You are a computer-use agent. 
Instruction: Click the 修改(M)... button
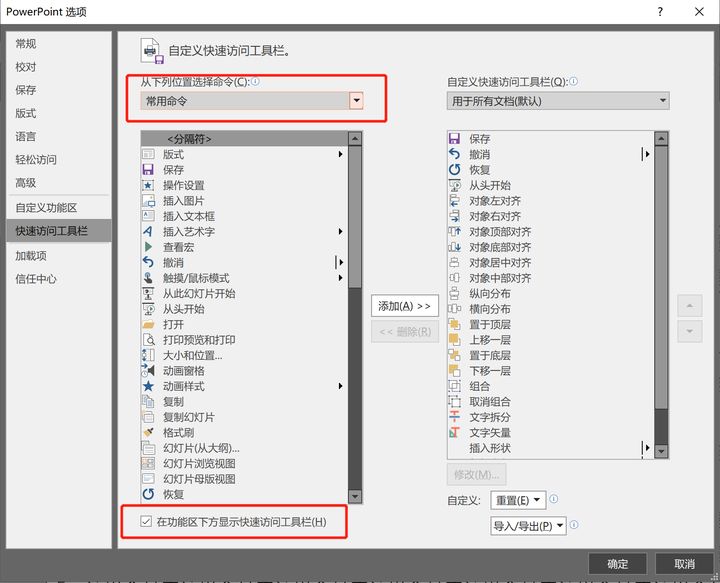pyautogui.click(x=476, y=475)
